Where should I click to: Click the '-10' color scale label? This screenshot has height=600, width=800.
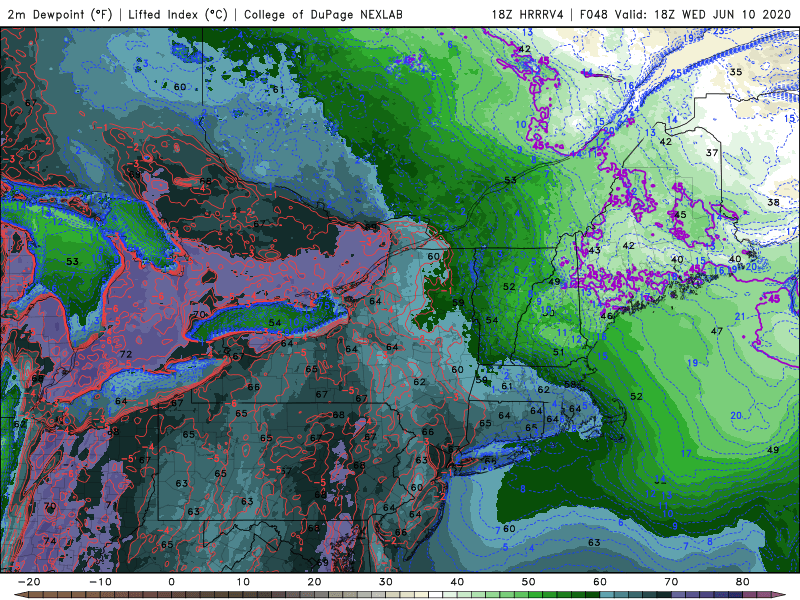pyautogui.click(x=100, y=582)
